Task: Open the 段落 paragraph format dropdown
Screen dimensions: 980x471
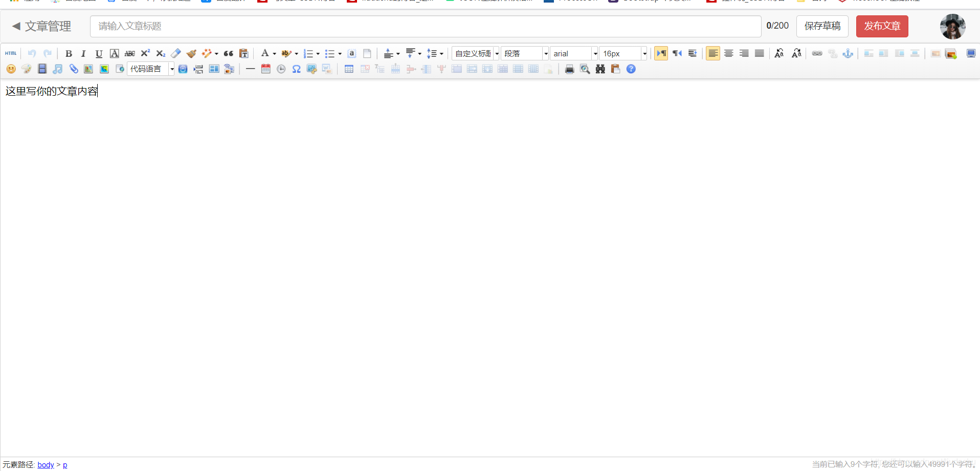Action: (525, 53)
